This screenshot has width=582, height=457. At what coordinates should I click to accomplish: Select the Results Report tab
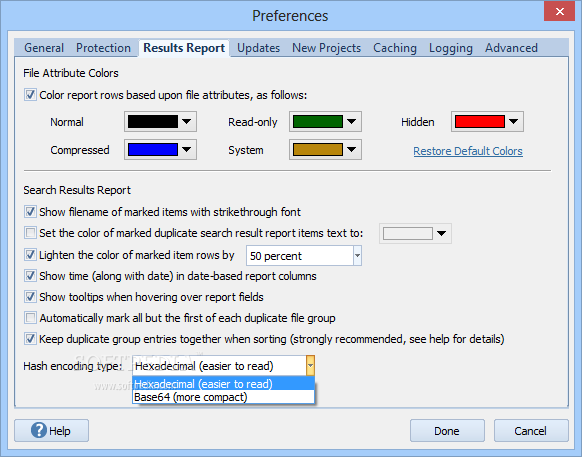coord(184,48)
